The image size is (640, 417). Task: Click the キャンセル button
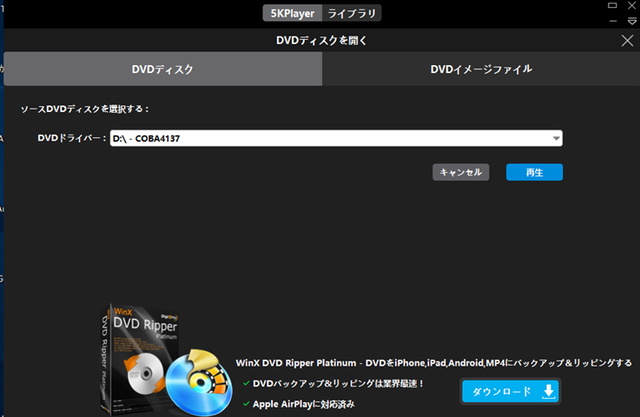tap(461, 172)
